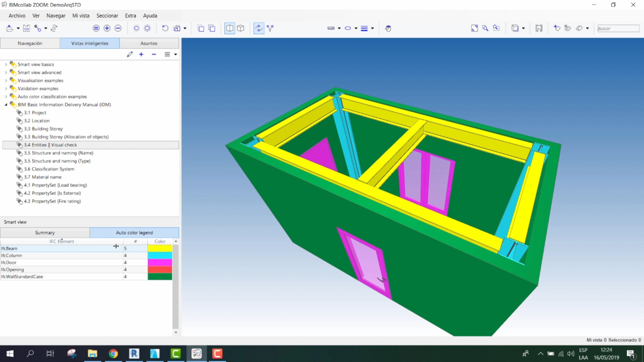The image size is (644, 362).
Task: Click the magnifier zoom-to-selection icon
Action: point(485,28)
